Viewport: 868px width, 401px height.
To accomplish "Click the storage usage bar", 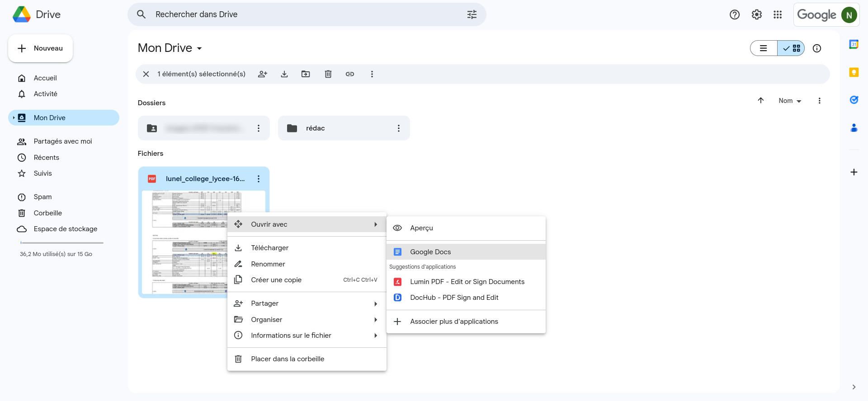I will (x=62, y=243).
